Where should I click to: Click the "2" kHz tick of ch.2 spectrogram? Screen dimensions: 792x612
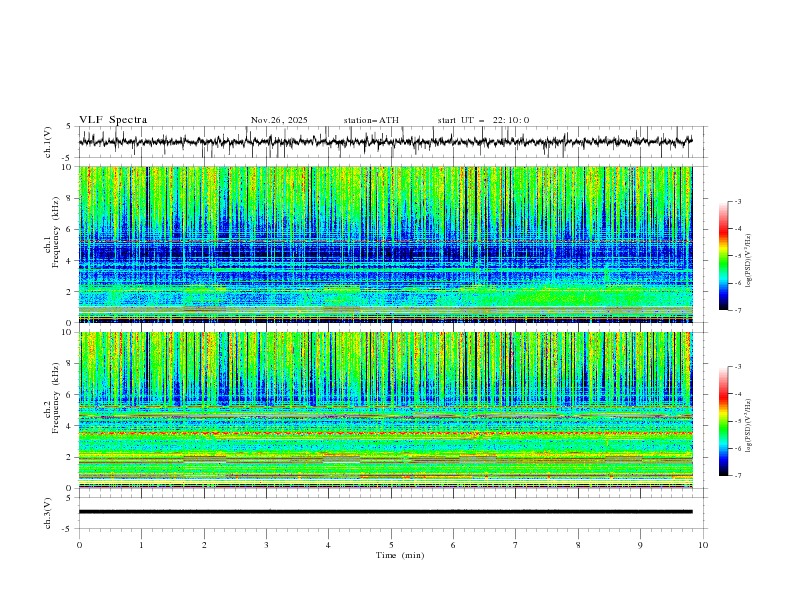tap(70, 457)
